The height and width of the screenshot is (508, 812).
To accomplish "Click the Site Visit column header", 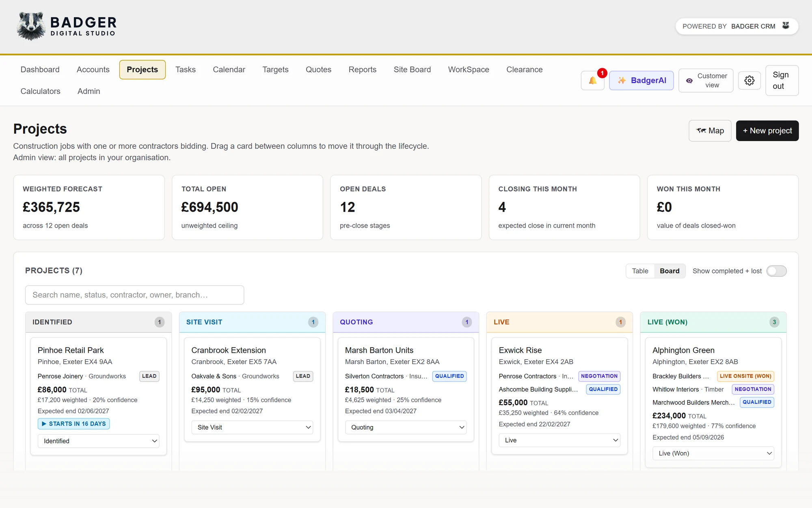I will pos(252,322).
